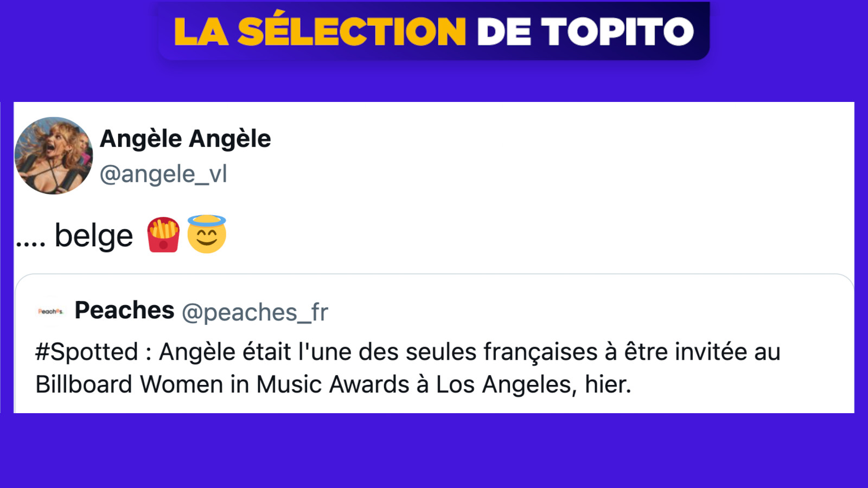Click the #Spotted hashtag
This screenshot has height=488, width=868.
(87, 352)
